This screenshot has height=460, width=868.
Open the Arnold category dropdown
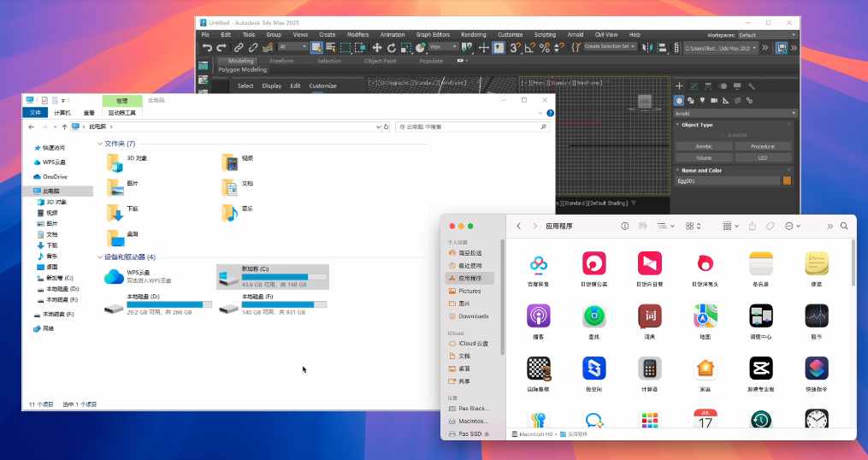[735, 113]
